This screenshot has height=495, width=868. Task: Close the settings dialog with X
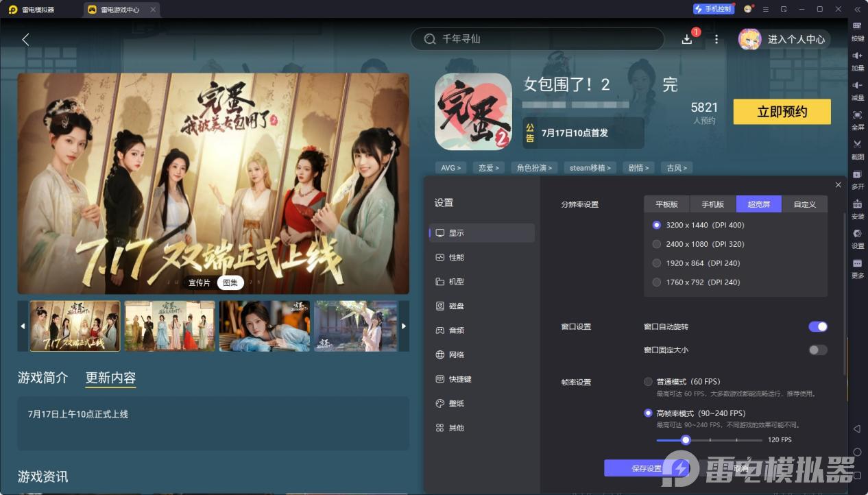click(x=839, y=185)
